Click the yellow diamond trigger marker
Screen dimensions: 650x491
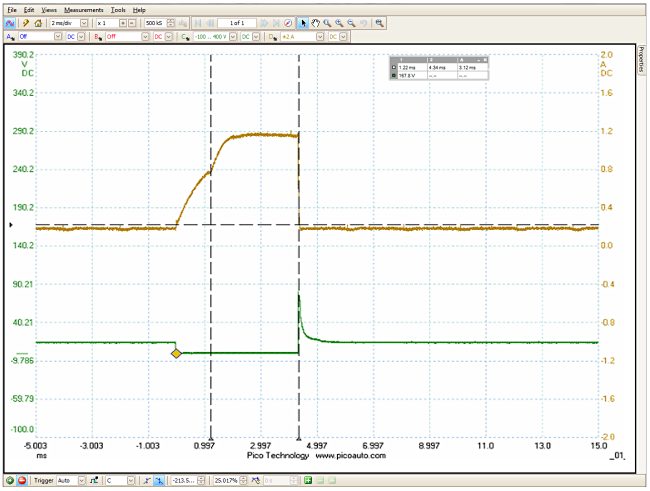click(176, 353)
